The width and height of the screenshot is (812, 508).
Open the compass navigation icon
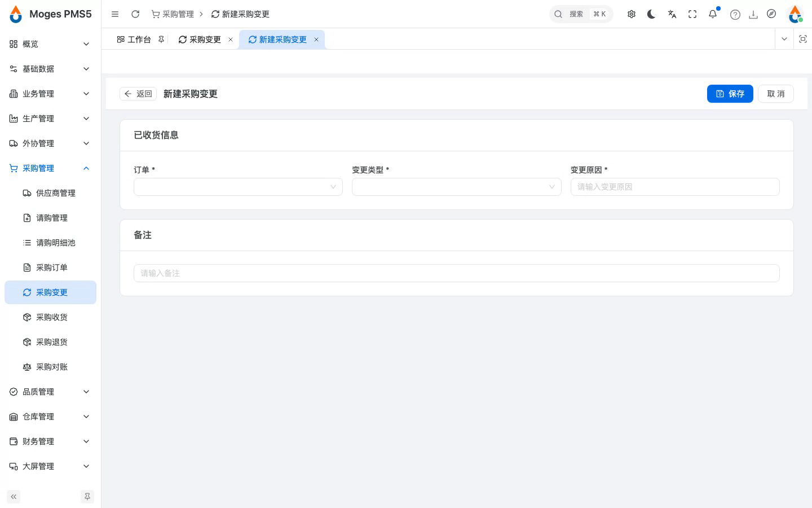coord(771,14)
